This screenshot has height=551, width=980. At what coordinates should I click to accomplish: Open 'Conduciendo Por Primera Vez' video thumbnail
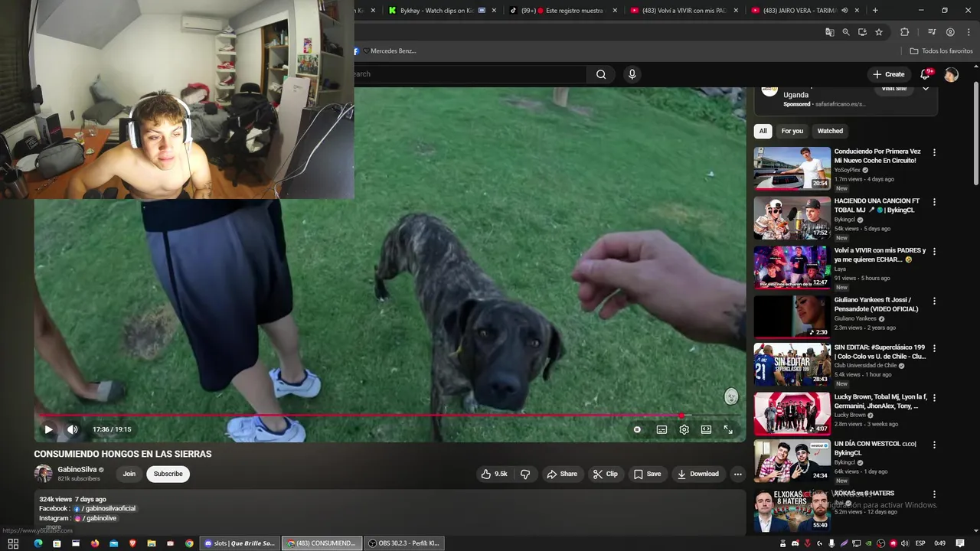(792, 168)
